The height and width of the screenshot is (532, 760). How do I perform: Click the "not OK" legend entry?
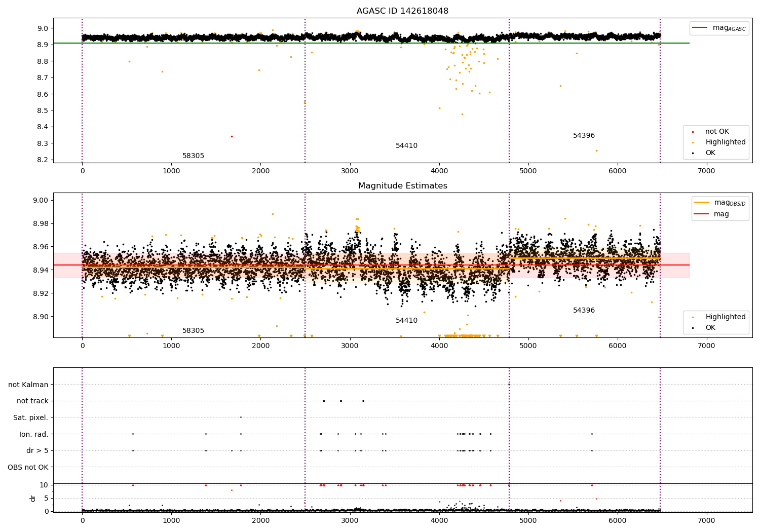(x=711, y=132)
